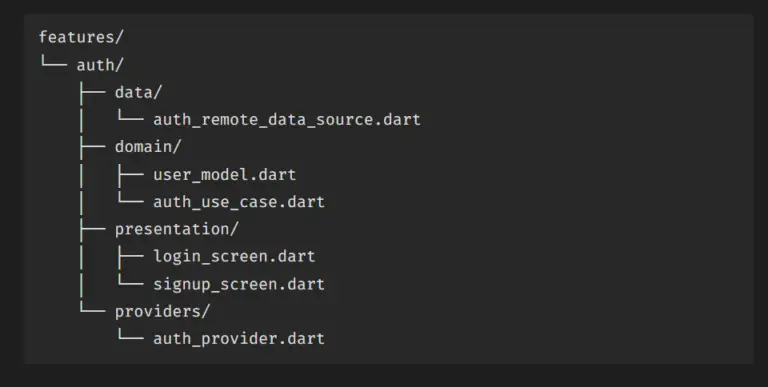
Task: Click branch connector before user_model.dart
Action: [x=130, y=173]
